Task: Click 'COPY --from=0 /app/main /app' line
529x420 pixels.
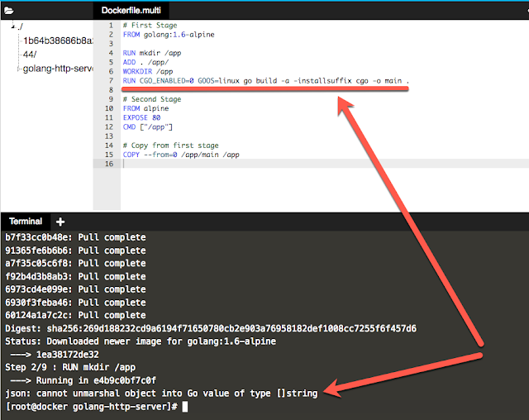Action: click(x=181, y=155)
